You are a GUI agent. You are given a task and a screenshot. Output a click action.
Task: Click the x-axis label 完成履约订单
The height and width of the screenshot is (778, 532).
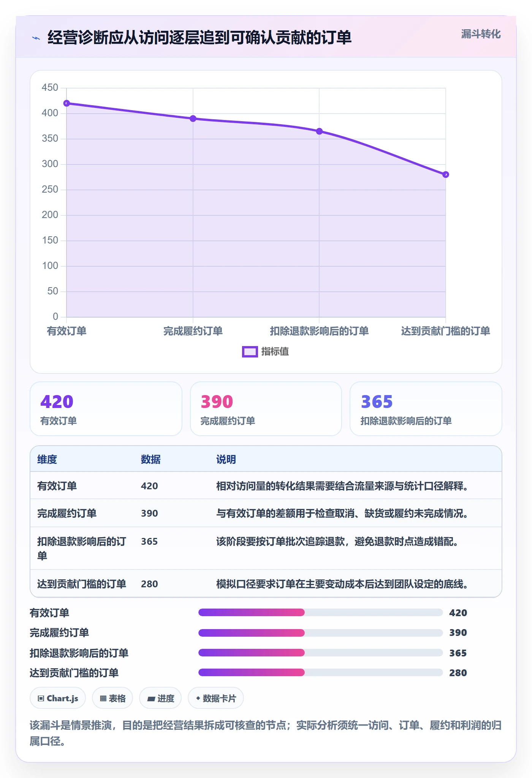(193, 331)
